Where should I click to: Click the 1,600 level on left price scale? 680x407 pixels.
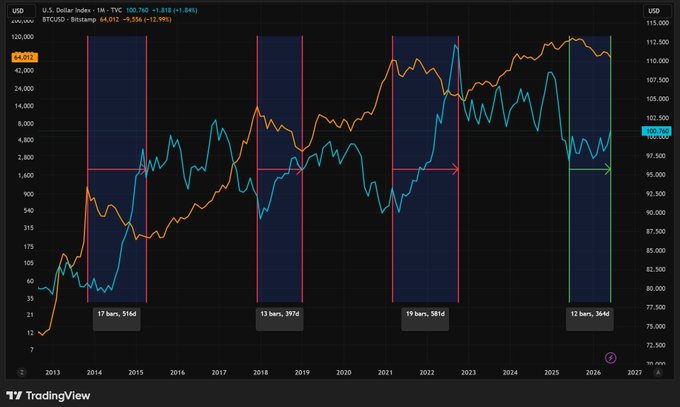[26, 175]
